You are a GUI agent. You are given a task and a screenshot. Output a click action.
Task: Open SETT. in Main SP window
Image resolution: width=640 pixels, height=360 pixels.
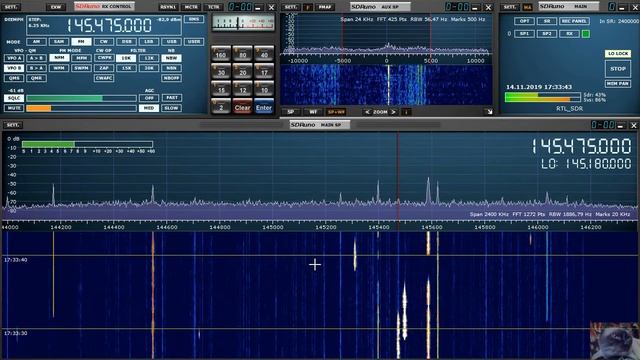[x=12, y=125]
